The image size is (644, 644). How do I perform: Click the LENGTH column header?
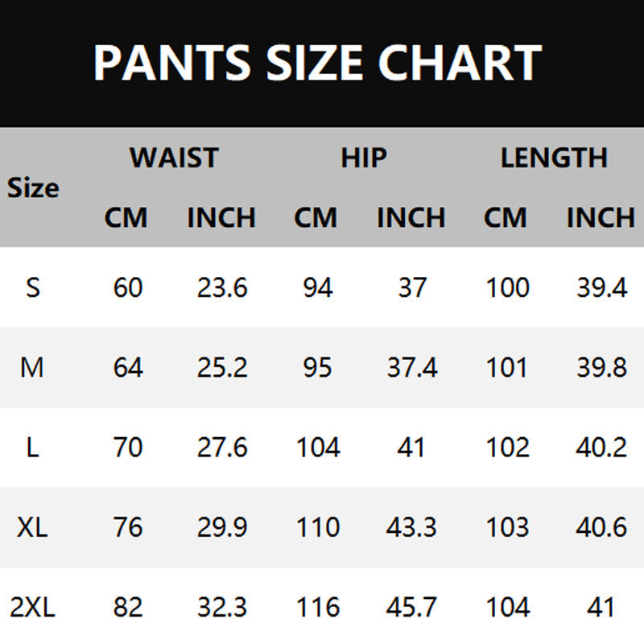pos(554,157)
